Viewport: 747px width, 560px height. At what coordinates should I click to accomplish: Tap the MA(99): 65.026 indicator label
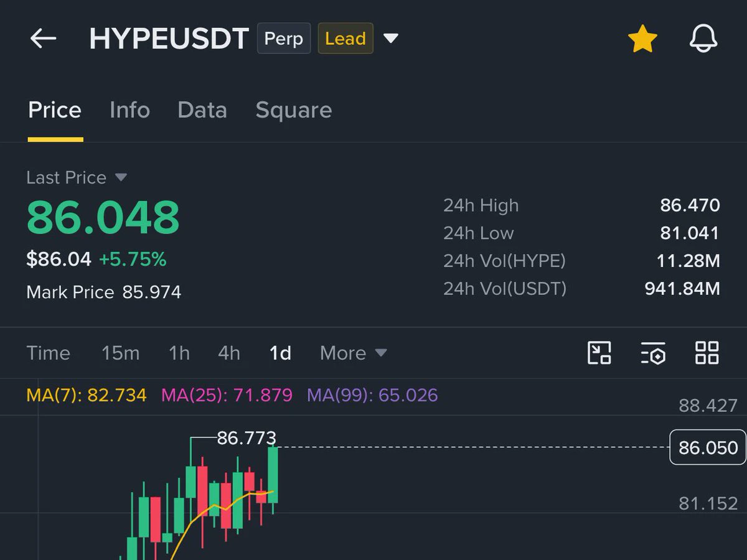click(x=372, y=395)
